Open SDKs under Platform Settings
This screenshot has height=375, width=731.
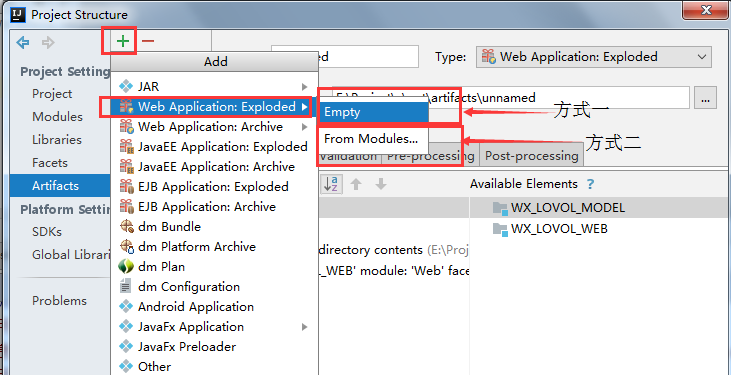[x=47, y=232]
